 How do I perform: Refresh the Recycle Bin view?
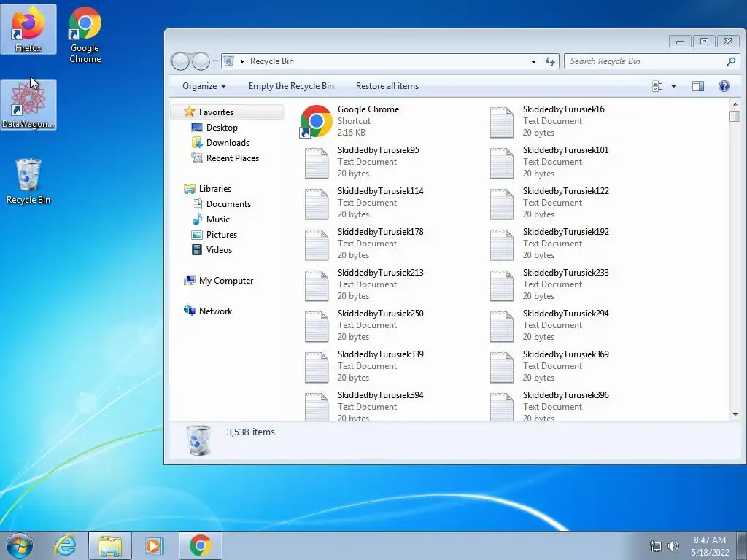pos(550,61)
